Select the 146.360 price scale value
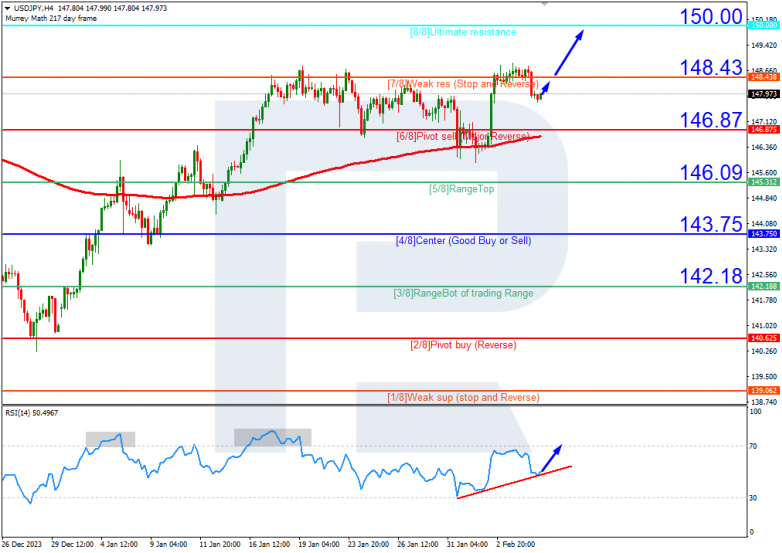 coord(765,148)
